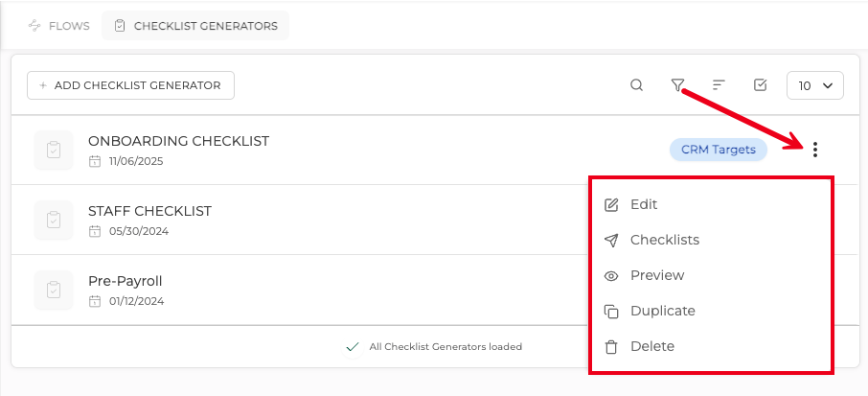The image size is (868, 396).
Task: Open the sort lines icon
Action: [719, 85]
